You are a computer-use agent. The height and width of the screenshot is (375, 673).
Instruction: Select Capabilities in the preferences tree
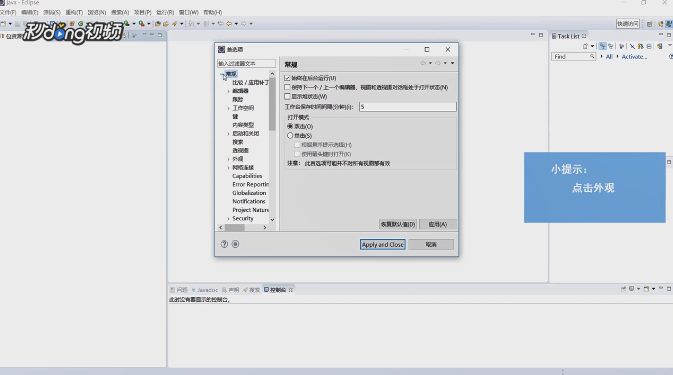(247, 176)
